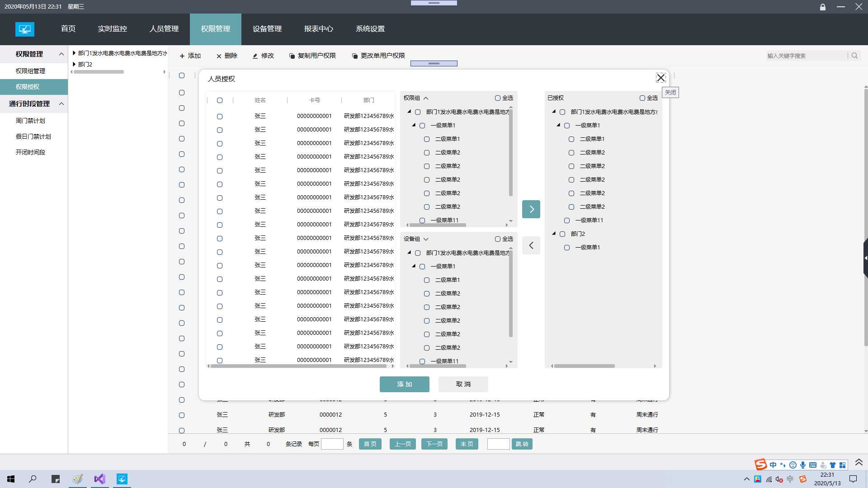The height and width of the screenshot is (488, 868).
Task: Expand 部门2 node in left department tree
Action: (x=74, y=64)
